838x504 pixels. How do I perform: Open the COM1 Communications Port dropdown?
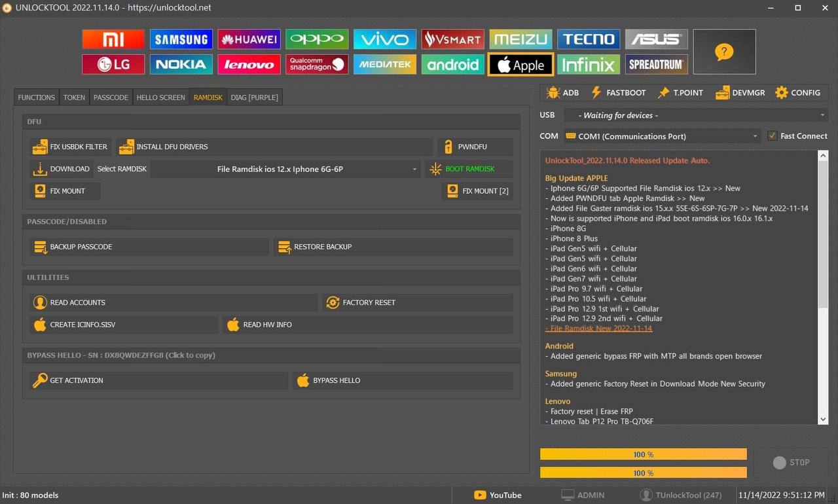point(662,136)
